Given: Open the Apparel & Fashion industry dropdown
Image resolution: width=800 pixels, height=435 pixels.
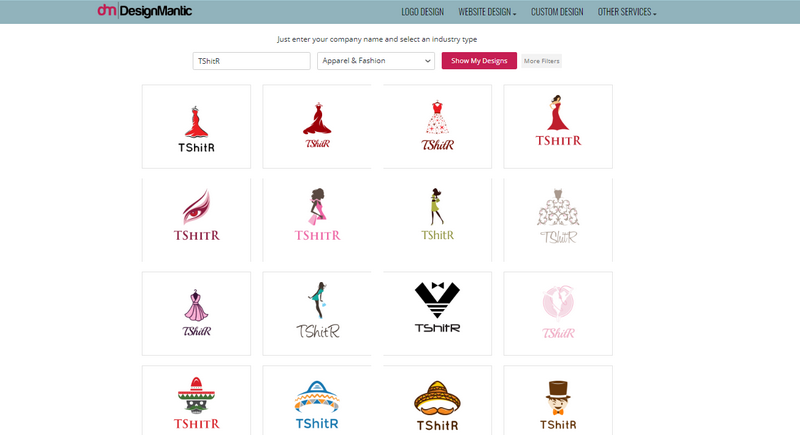Looking at the screenshot, I should point(375,61).
